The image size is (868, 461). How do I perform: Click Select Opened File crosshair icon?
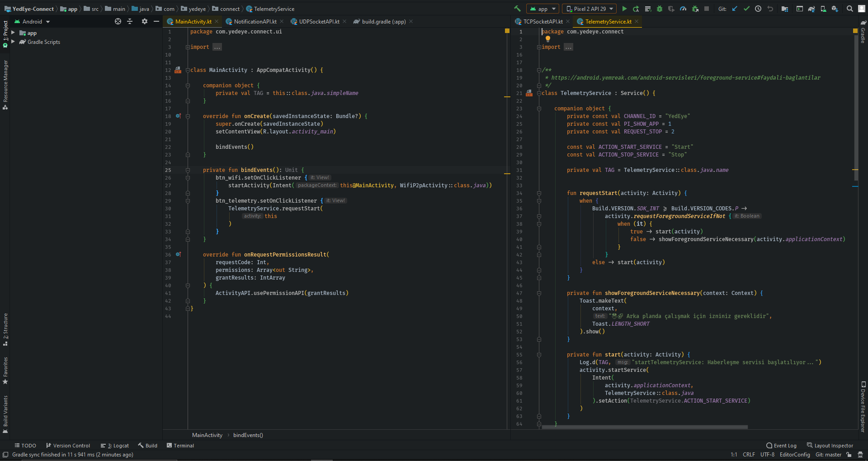pos(118,21)
